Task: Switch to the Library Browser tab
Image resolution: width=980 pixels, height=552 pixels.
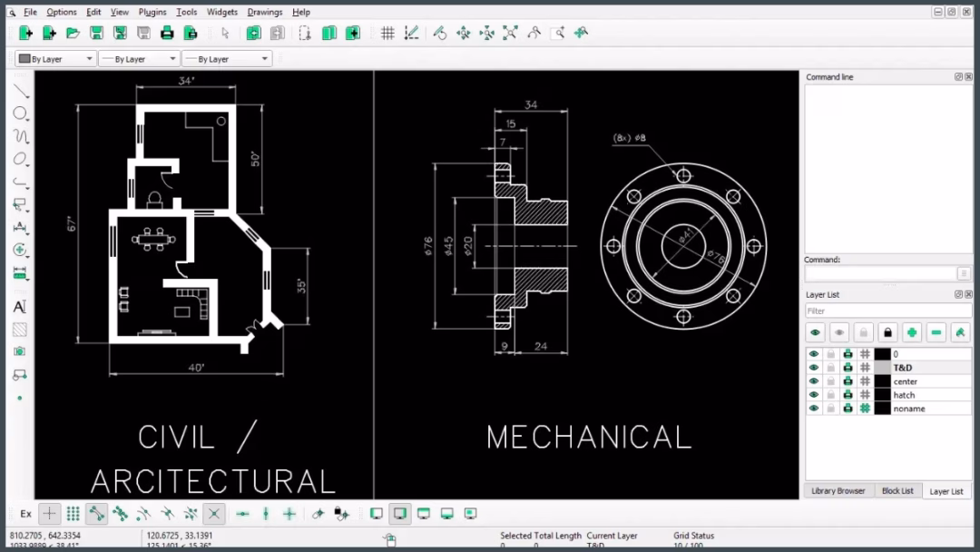Action: click(838, 491)
